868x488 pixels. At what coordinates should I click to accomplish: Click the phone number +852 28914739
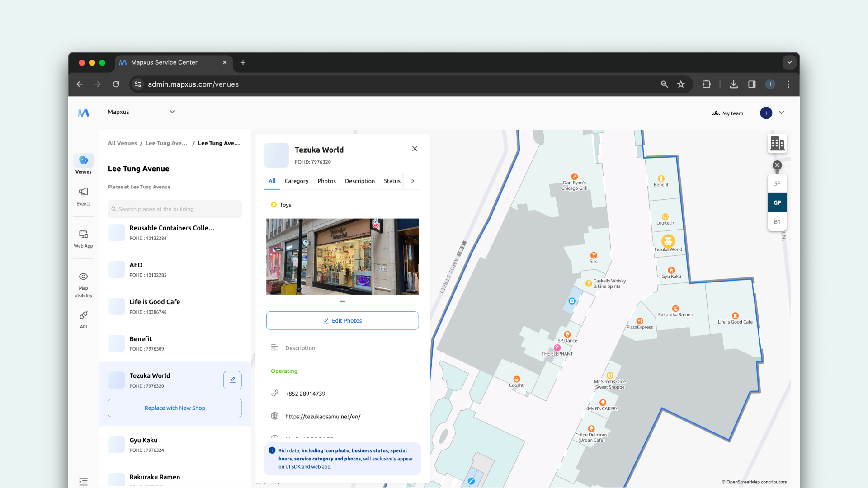(305, 394)
